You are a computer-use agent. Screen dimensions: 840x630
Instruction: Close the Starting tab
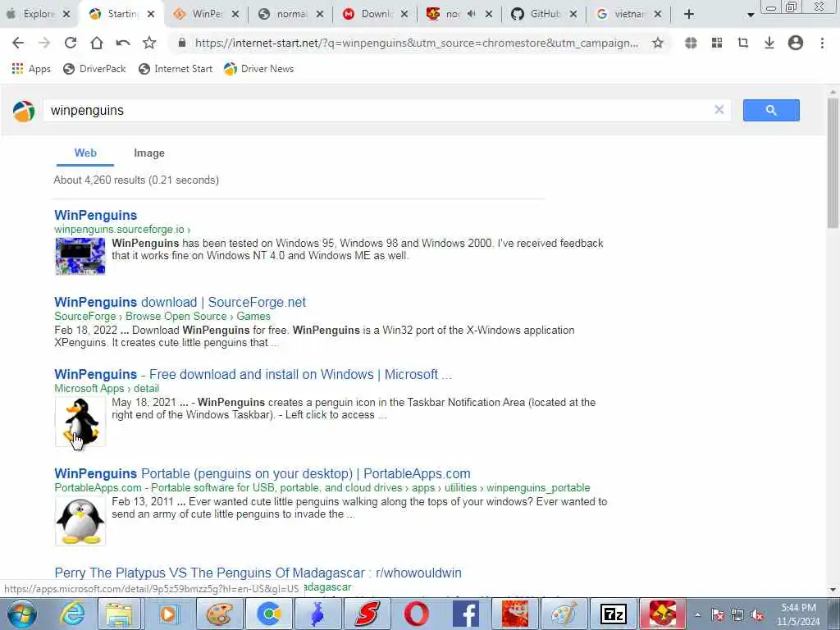(151, 15)
